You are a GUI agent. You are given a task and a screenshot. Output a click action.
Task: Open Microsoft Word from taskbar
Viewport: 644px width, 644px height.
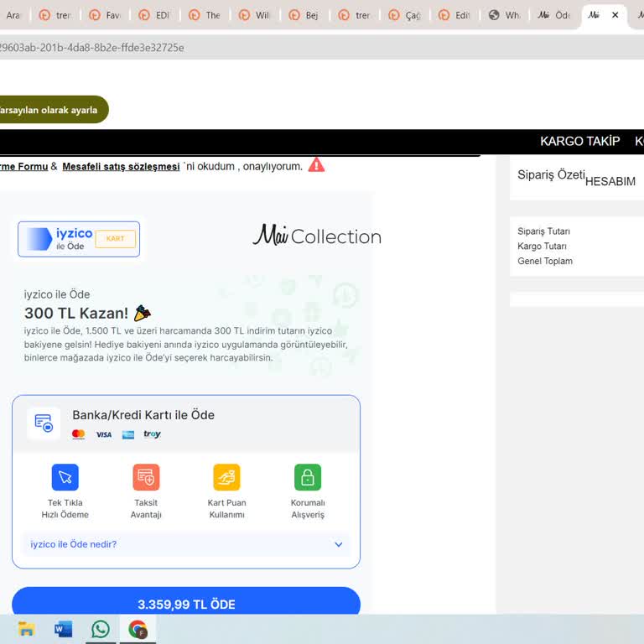(x=63, y=629)
